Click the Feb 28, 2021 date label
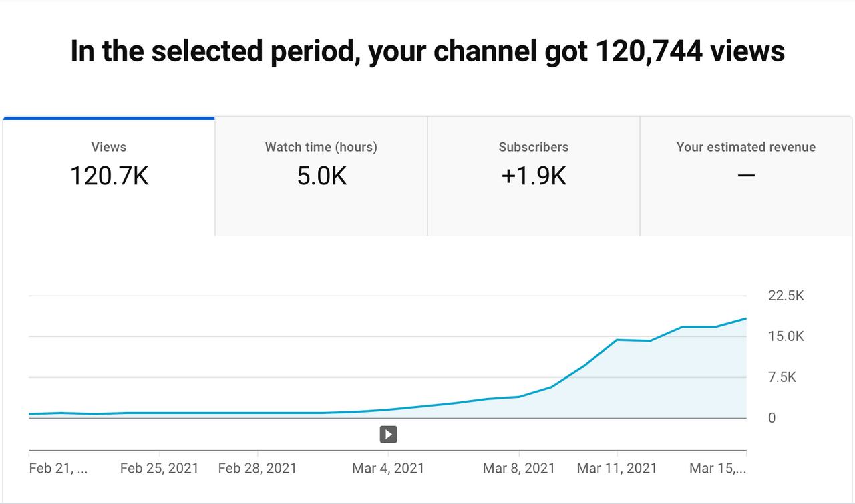Screen dimensions: 855x504 [x=257, y=468]
